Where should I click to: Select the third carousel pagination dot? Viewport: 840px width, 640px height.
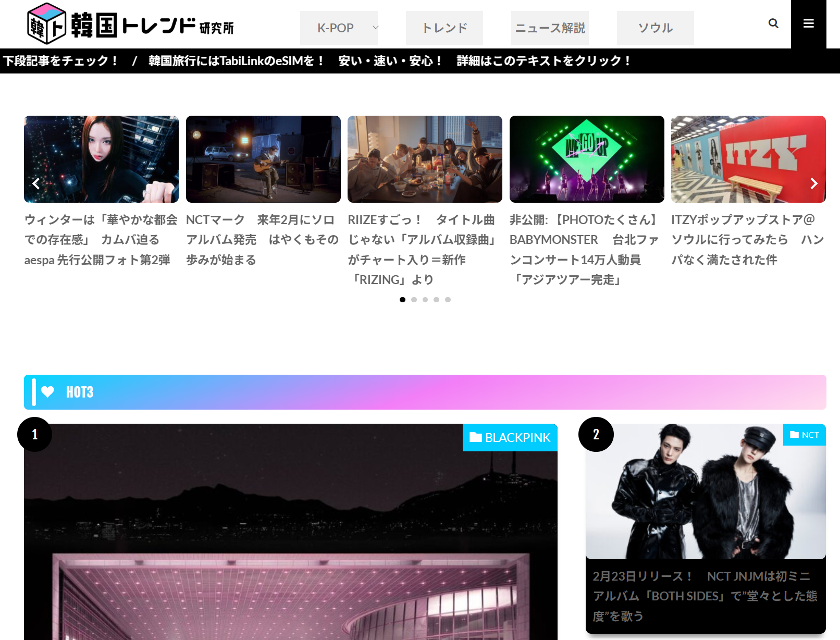[425, 300]
